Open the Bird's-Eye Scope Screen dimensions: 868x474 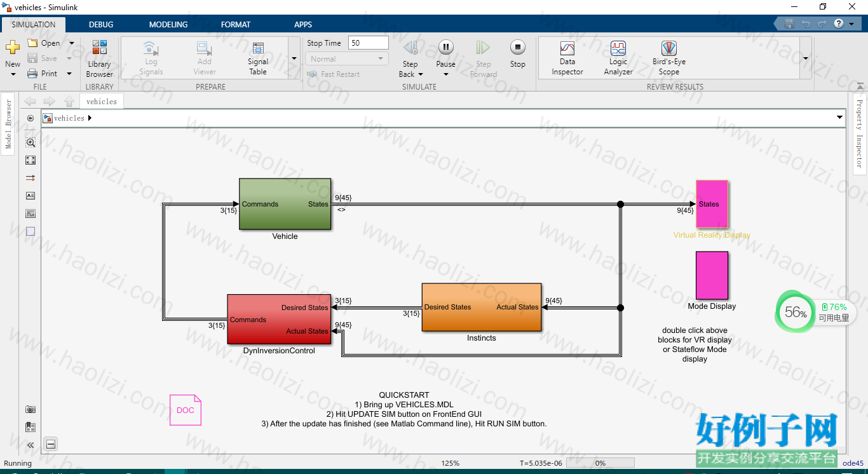click(669, 58)
